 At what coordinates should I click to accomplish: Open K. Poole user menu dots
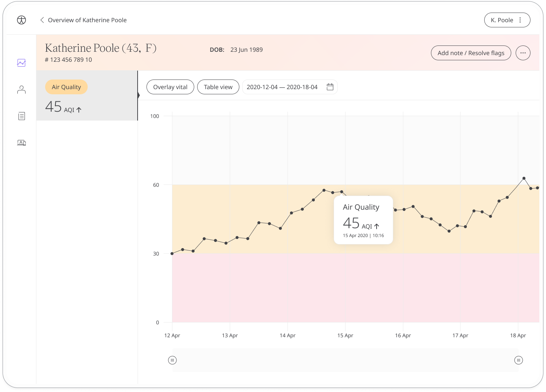(520, 20)
